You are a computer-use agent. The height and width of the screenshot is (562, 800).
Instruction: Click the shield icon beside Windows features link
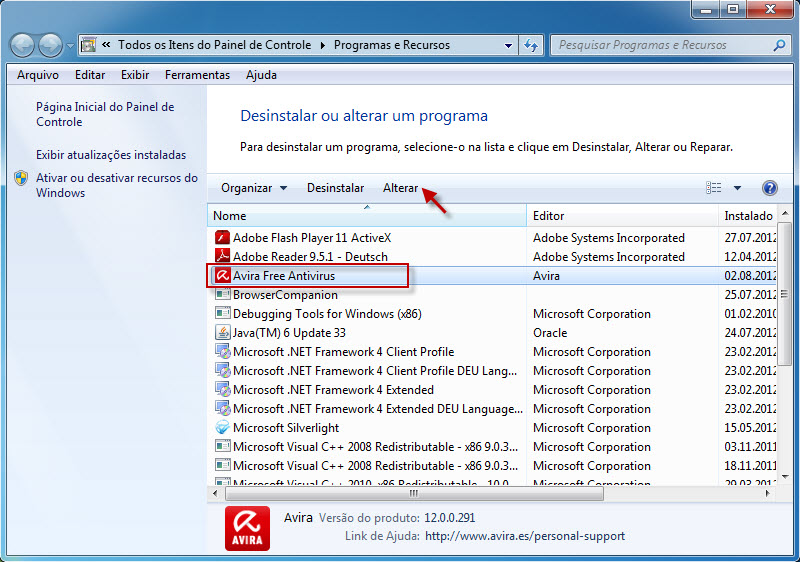(21, 178)
